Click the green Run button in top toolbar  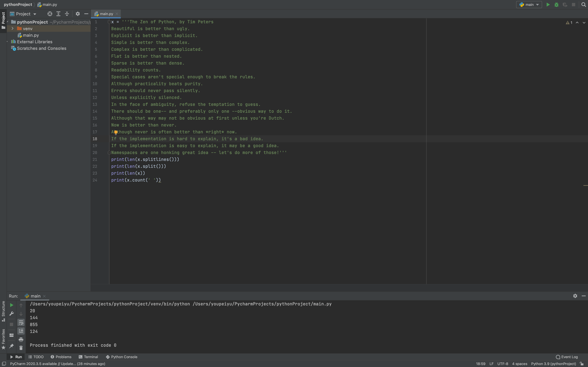tap(548, 5)
